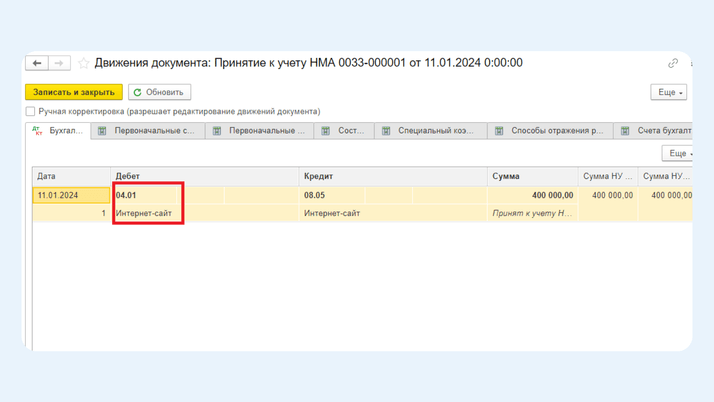
Task: Click the Дебет column header
Action: tap(204, 176)
